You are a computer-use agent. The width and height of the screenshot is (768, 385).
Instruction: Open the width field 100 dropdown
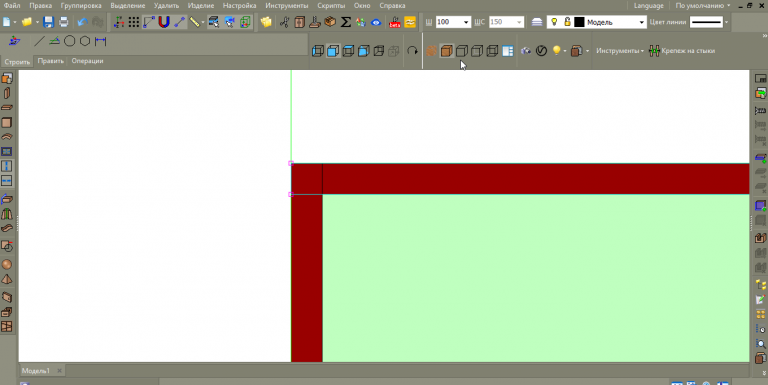(x=466, y=23)
